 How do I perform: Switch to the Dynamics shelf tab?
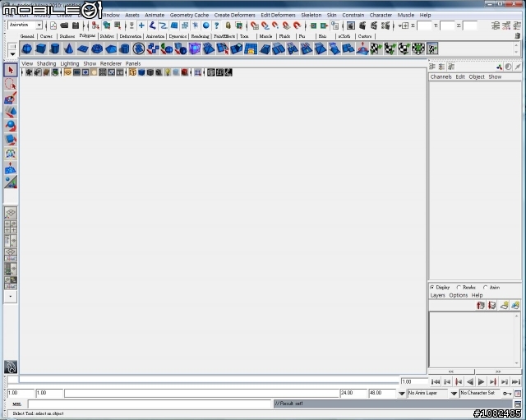178,36
